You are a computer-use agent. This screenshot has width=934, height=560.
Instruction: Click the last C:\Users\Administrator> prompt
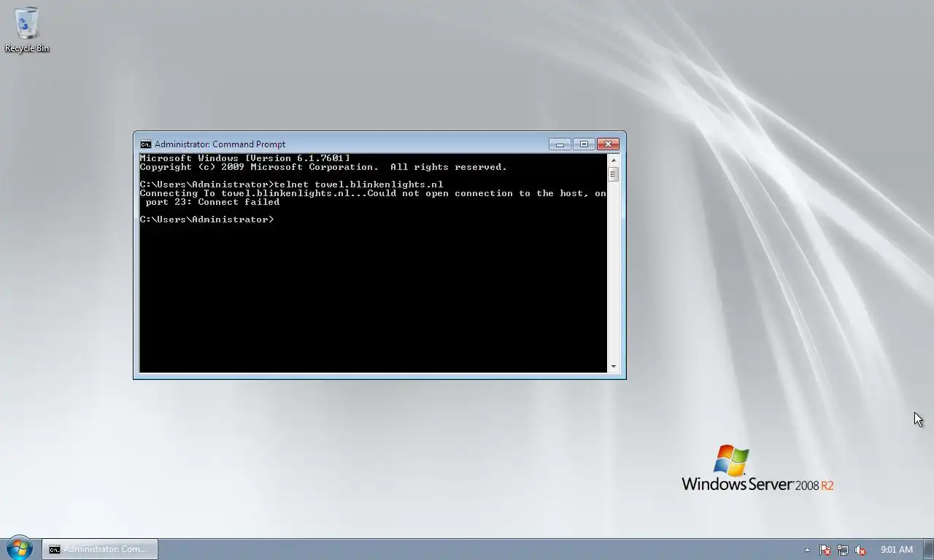[207, 219]
